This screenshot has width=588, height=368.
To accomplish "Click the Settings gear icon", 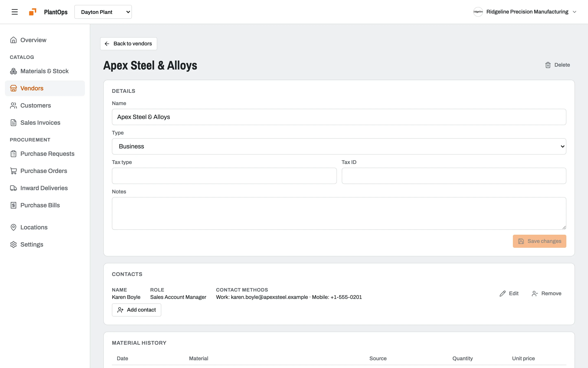I will point(13,244).
